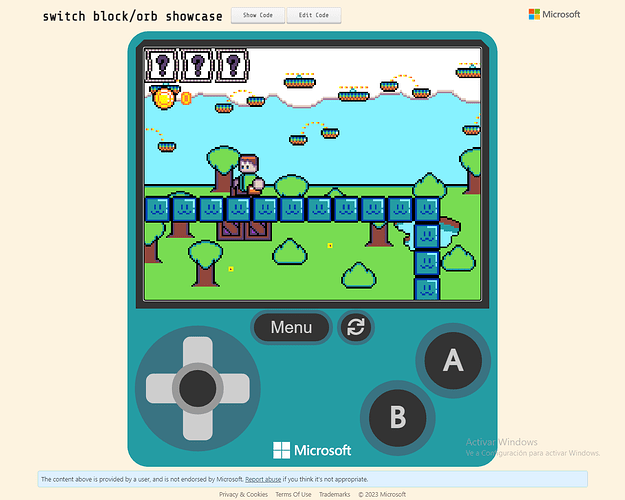
Task: Open the Privacy & Cookies link
Action: tap(243, 494)
